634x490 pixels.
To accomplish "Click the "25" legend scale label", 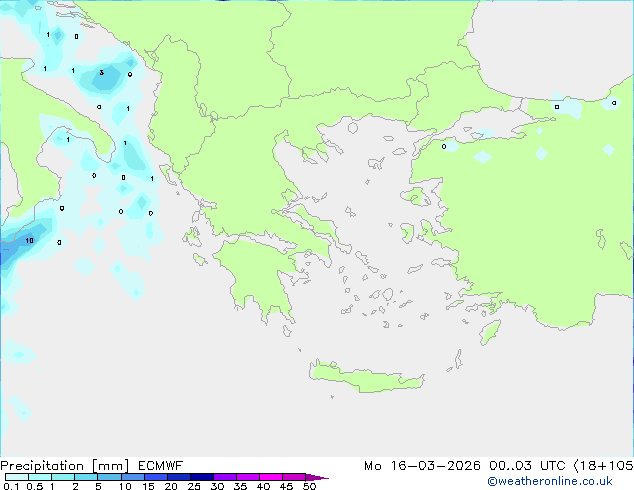I will tap(194, 486).
